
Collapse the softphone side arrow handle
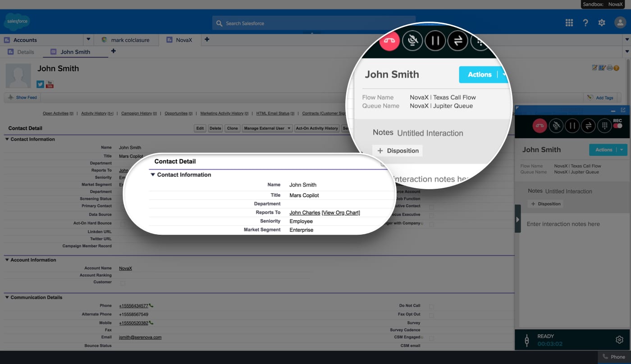click(518, 218)
